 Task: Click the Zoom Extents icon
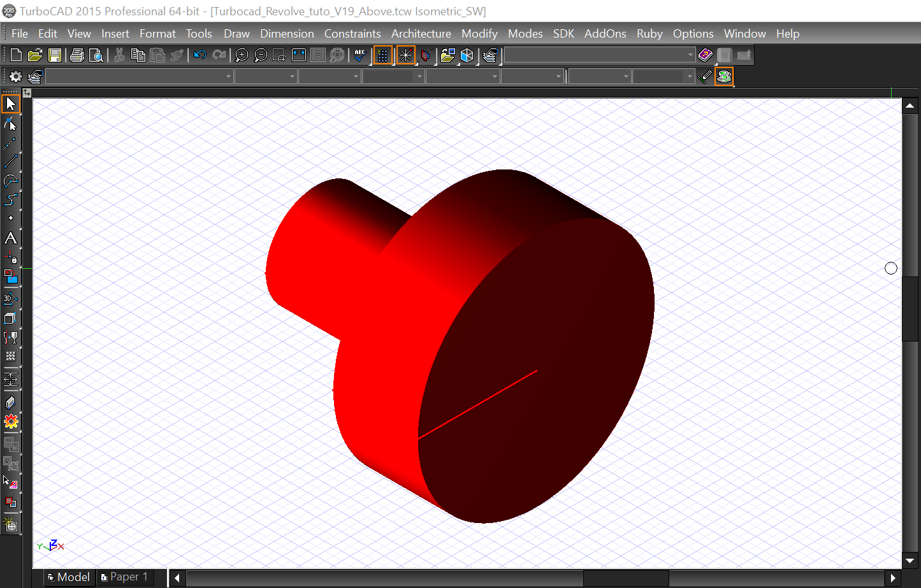coord(299,55)
